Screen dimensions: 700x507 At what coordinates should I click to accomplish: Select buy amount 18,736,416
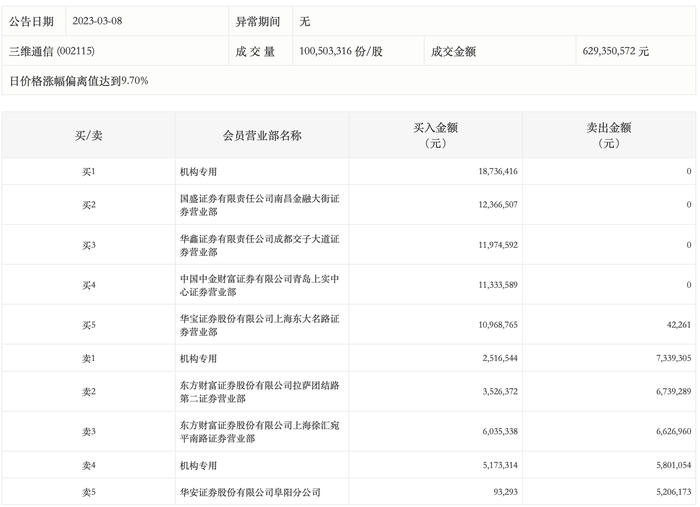click(498, 171)
